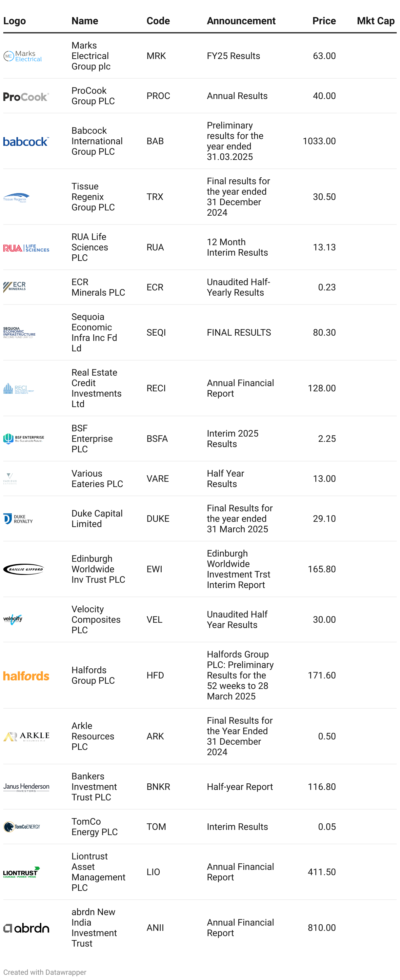Select the Liontrust logo

coord(21,872)
